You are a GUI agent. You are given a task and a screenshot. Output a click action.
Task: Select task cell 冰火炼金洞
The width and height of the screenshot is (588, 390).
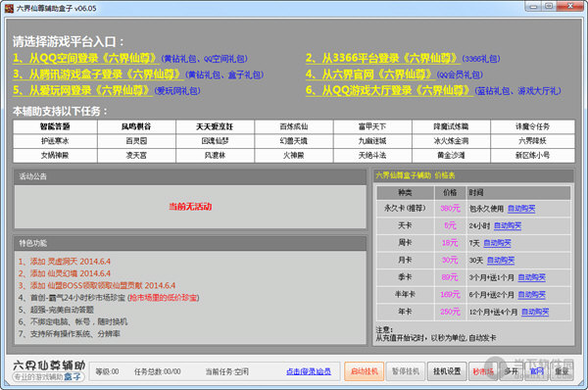(x=451, y=141)
